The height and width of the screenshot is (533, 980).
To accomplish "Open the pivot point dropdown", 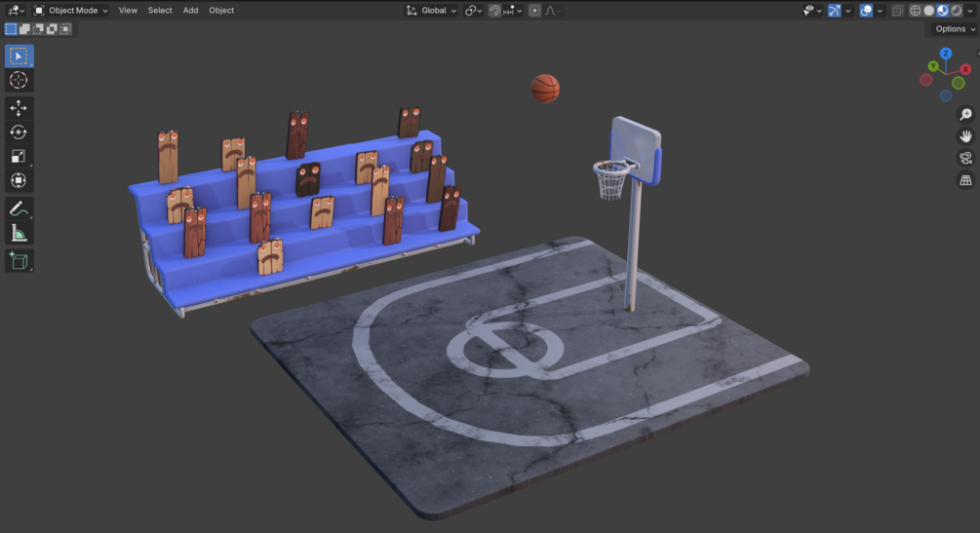I will (473, 10).
